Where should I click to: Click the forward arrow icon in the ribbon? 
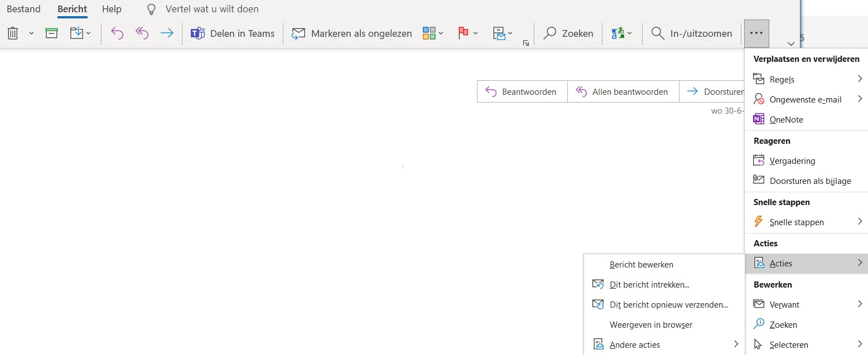[167, 33]
